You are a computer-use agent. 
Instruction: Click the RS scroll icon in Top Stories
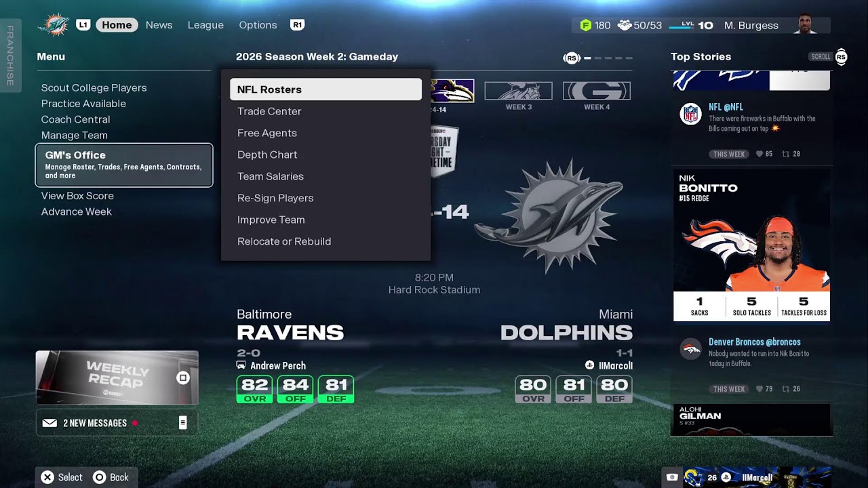click(x=841, y=57)
